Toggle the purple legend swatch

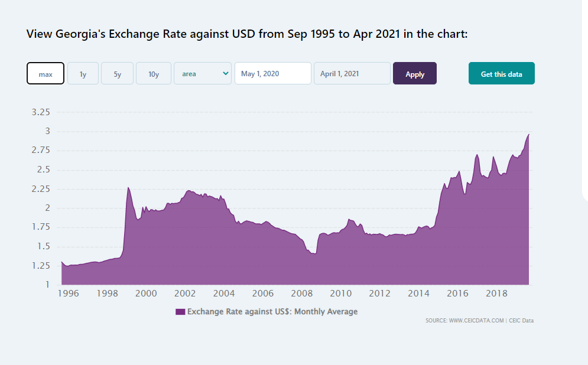[x=180, y=311]
